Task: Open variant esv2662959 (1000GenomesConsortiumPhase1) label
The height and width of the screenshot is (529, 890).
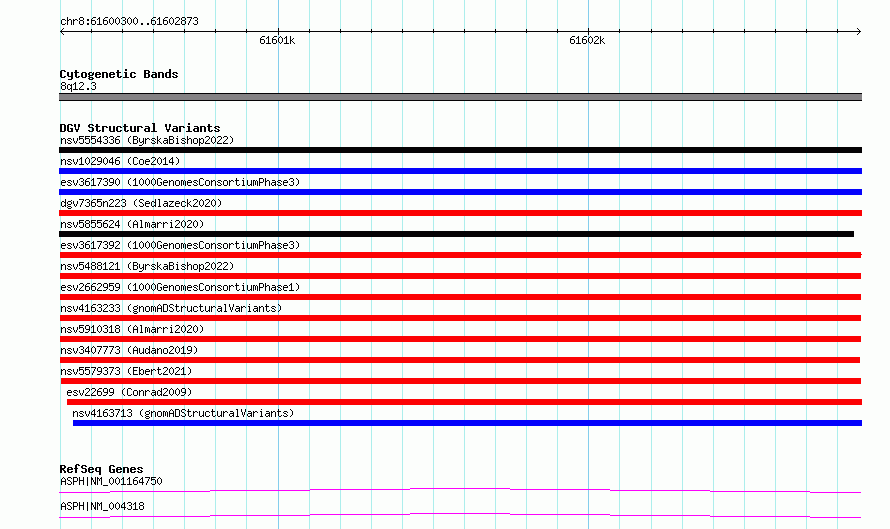Action: [180, 287]
